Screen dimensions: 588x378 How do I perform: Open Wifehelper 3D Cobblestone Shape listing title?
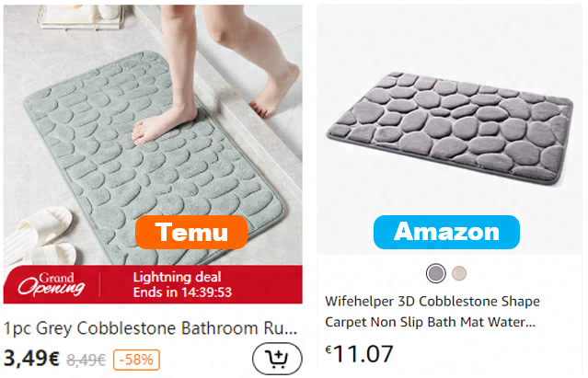pyautogui.click(x=432, y=301)
